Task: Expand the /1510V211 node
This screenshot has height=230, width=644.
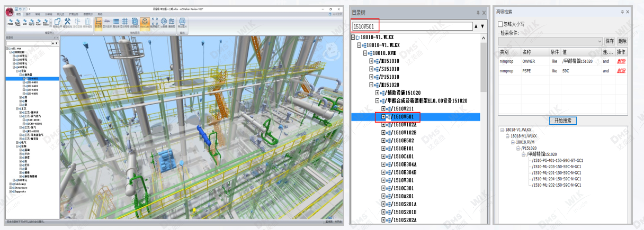Action: (x=384, y=109)
